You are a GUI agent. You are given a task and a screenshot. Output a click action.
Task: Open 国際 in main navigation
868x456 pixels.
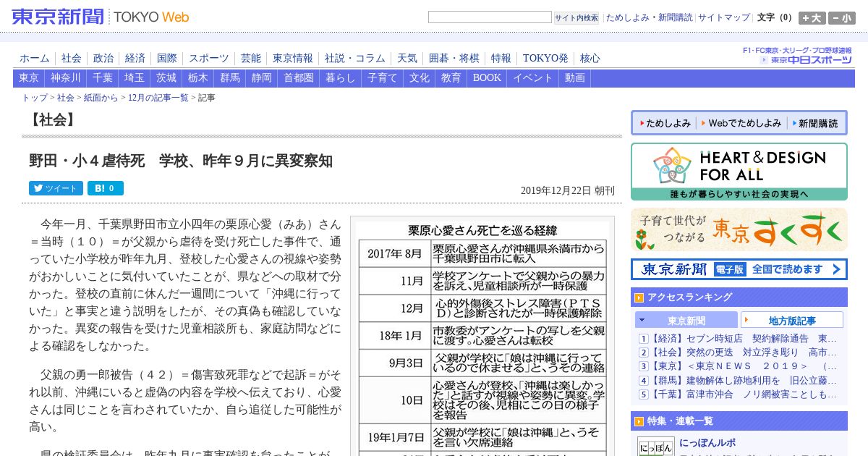click(167, 58)
